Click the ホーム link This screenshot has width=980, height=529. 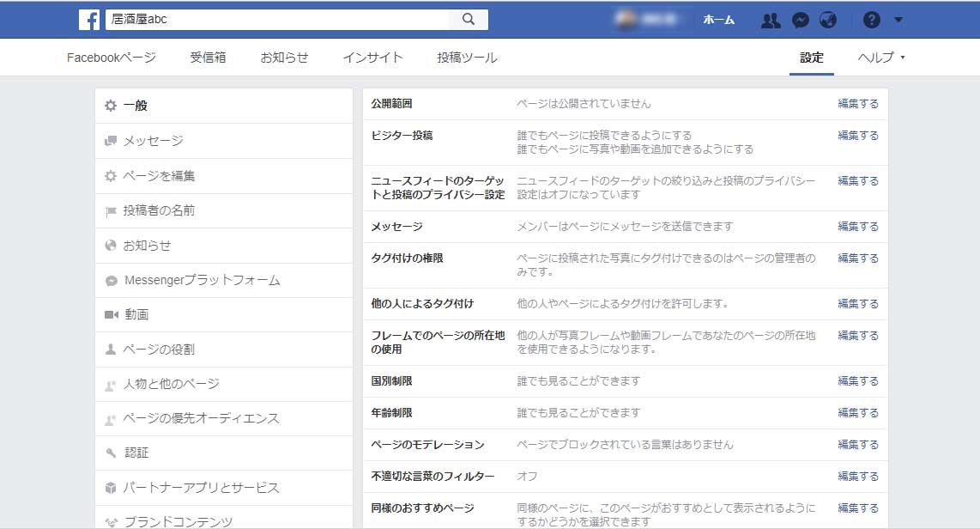[718, 20]
